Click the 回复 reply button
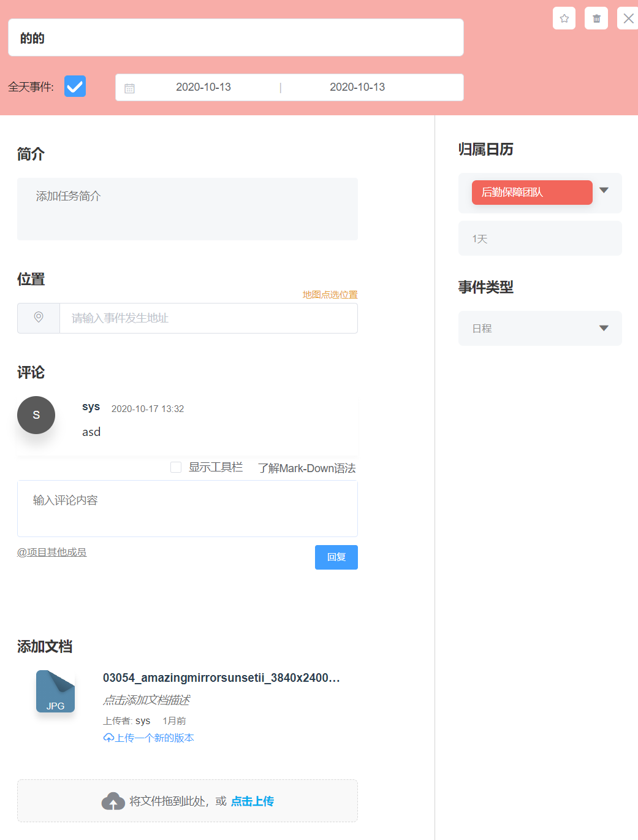638x840 pixels. pos(336,557)
